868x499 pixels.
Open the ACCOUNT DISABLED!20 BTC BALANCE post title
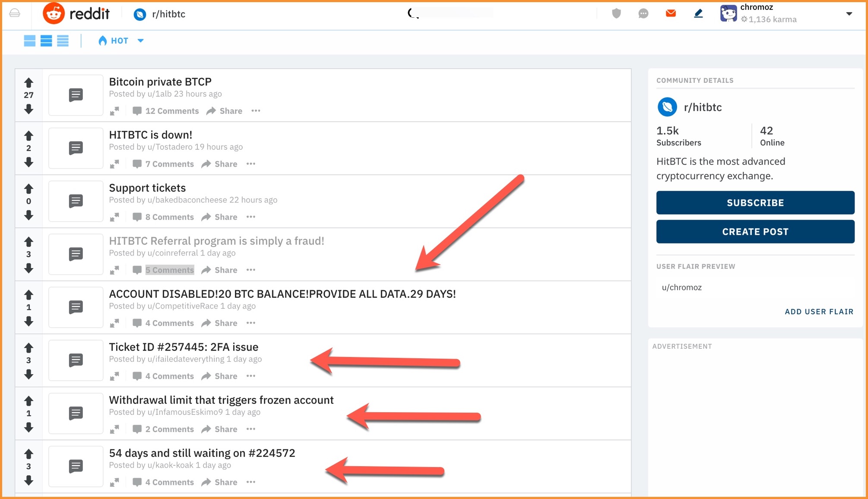click(282, 294)
